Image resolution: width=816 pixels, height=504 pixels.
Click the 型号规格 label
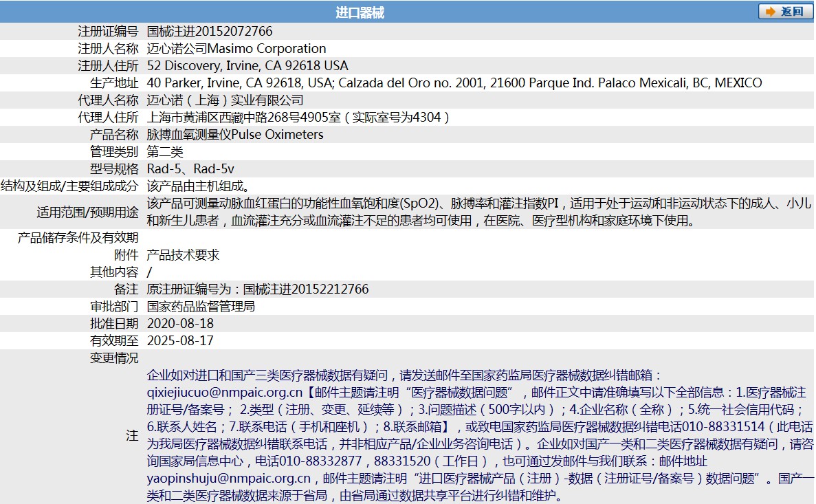[x=115, y=168]
